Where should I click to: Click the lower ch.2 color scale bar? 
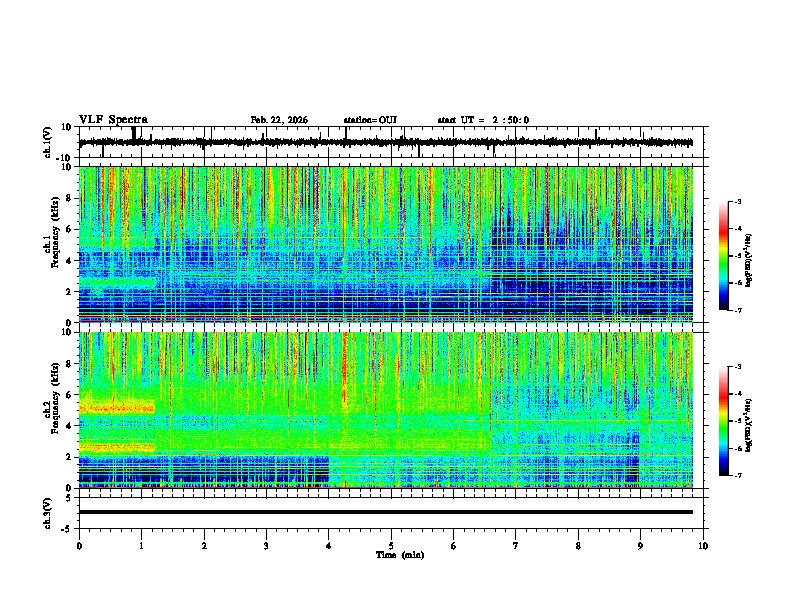pos(724,421)
